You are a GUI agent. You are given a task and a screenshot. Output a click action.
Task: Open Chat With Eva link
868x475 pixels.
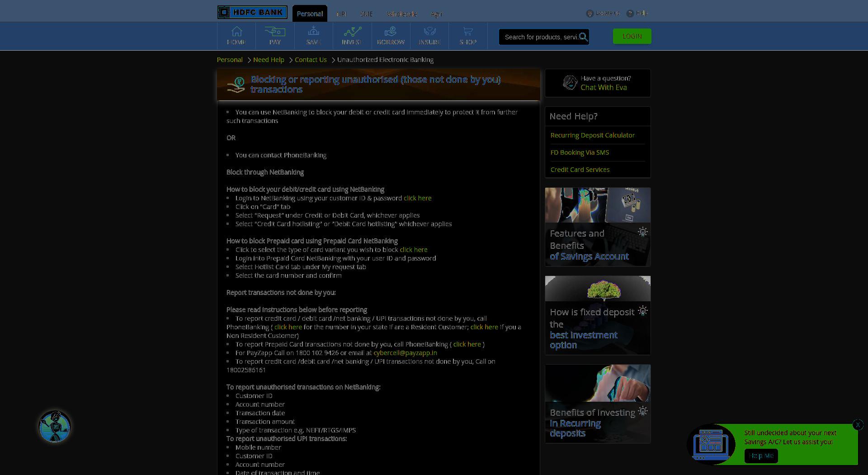click(x=604, y=87)
